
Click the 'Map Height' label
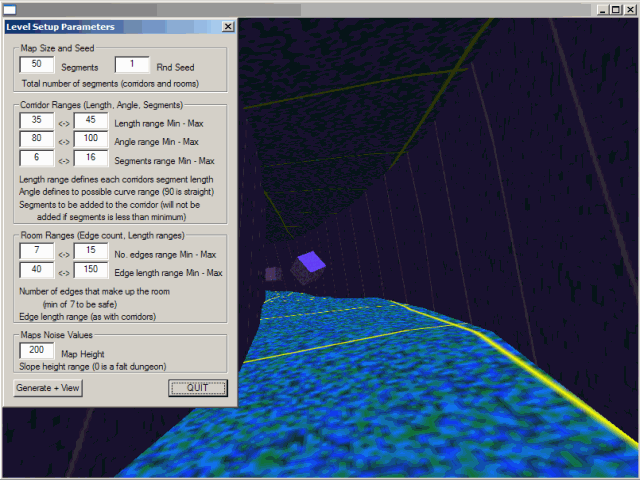(83, 354)
